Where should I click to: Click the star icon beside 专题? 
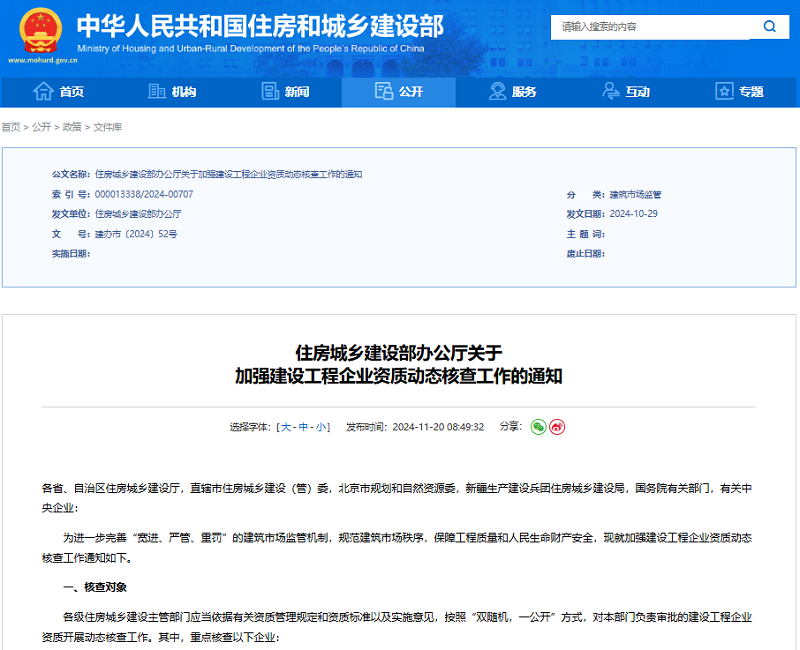723,91
